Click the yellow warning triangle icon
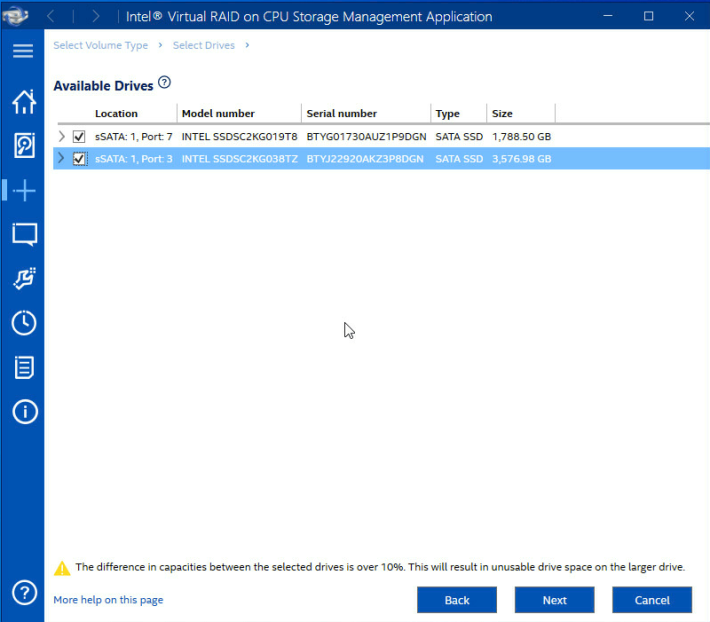Viewport: 710px width, 622px height. pyautogui.click(x=62, y=568)
